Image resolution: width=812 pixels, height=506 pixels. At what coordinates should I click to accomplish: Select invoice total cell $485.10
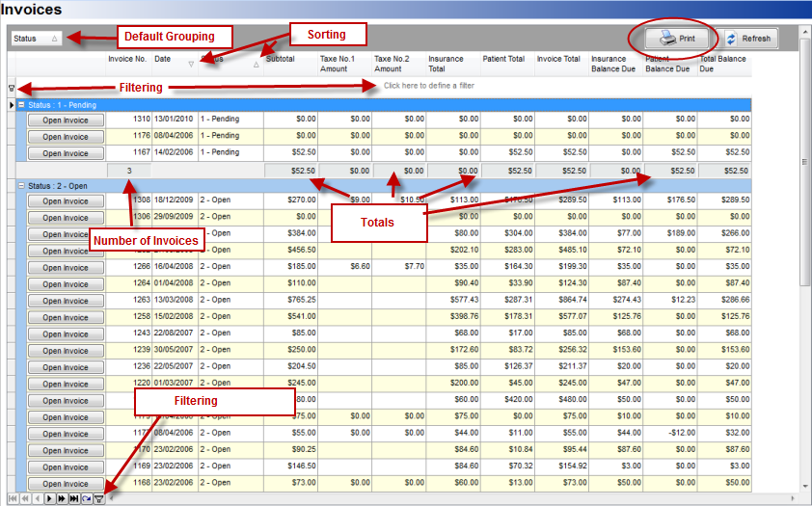tap(562, 250)
